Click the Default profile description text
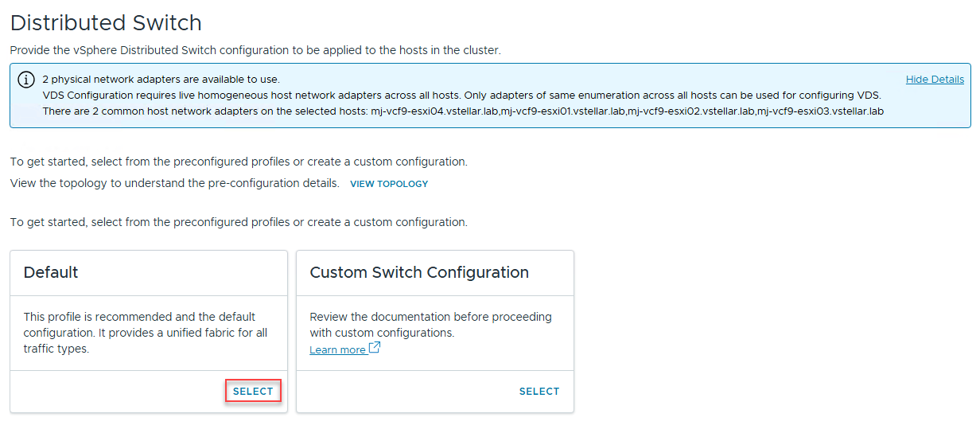Image resolution: width=980 pixels, height=437 pixels. (146, 333)
